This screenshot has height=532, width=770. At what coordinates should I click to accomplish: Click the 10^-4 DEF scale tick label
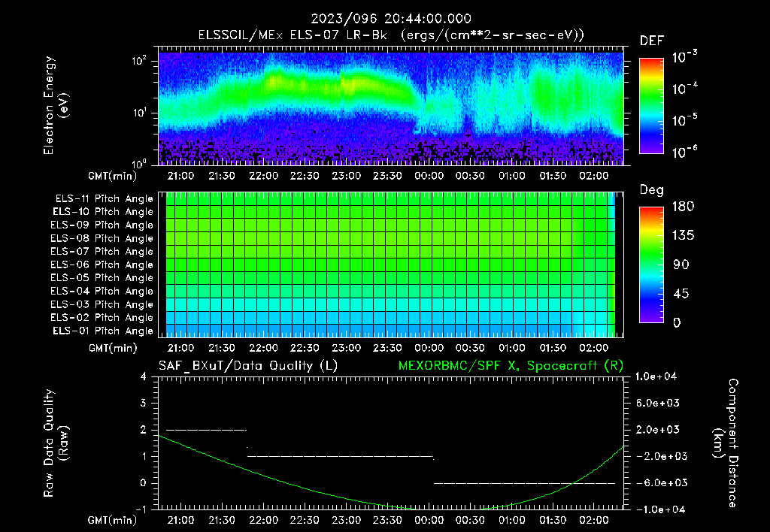[684, 89]
